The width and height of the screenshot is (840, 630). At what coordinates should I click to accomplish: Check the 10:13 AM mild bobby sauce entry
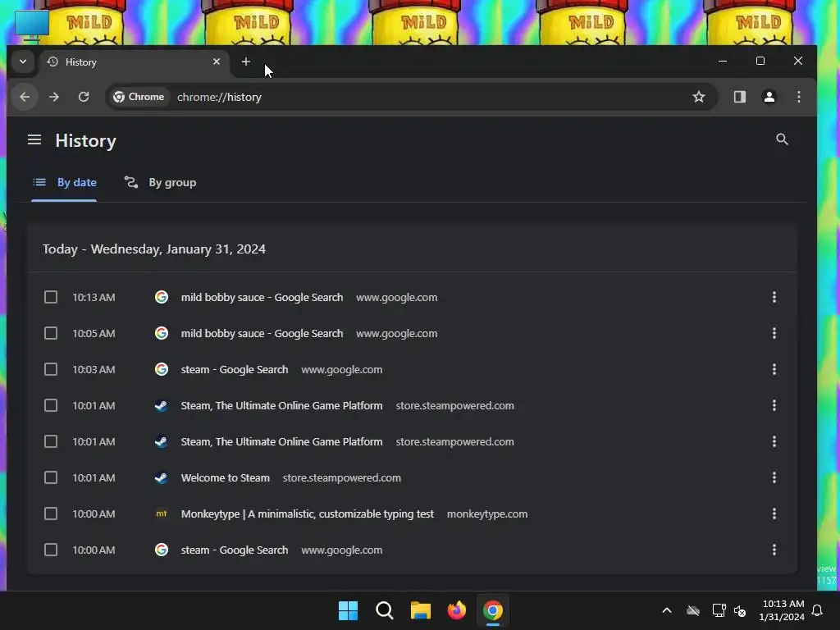[x=51, y=297]
